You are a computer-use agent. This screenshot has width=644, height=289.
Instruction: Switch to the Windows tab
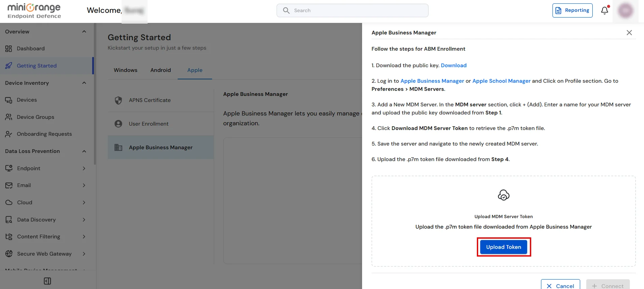(x=126, y=70)
